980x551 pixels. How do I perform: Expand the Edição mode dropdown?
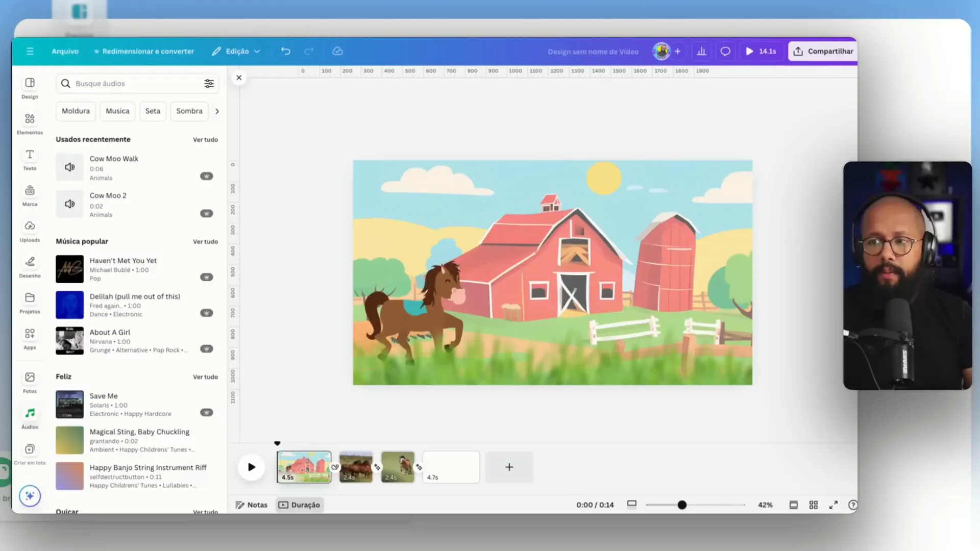pos(236,51)
